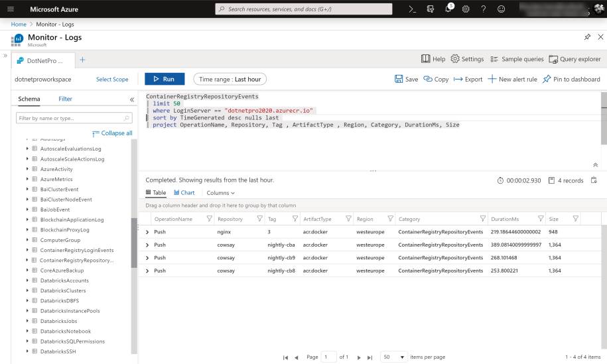Switch to the Table view
The width and height of the screenshot is (607, 364).
[x=156, y=192]
